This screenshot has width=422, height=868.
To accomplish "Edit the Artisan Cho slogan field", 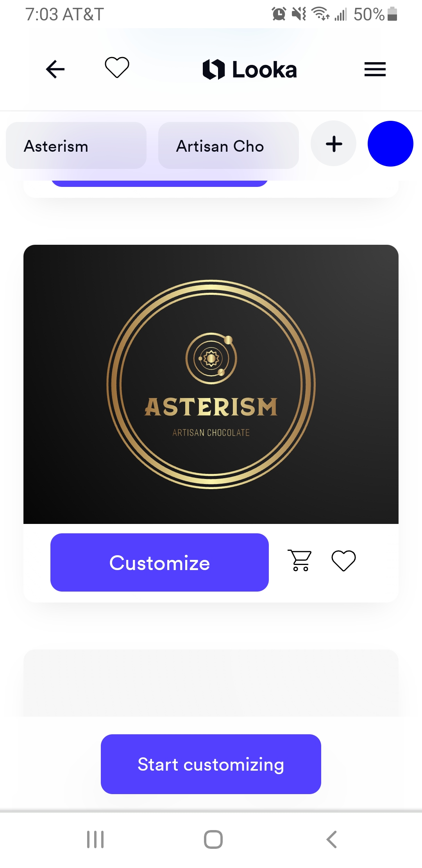I will coord(229,145).
